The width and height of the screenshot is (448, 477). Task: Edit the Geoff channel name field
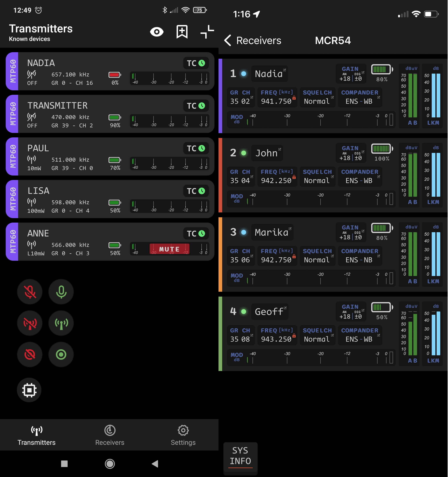(270, 311)
